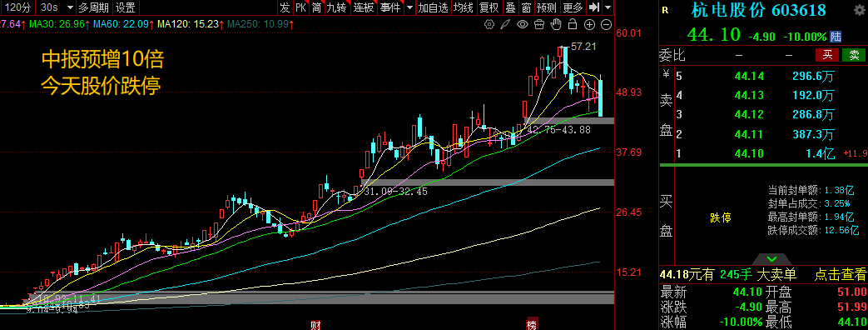Viewport: 868px width, 330px height.
Task: Open 更多 more options menu
Action: [x=573, y=7]
